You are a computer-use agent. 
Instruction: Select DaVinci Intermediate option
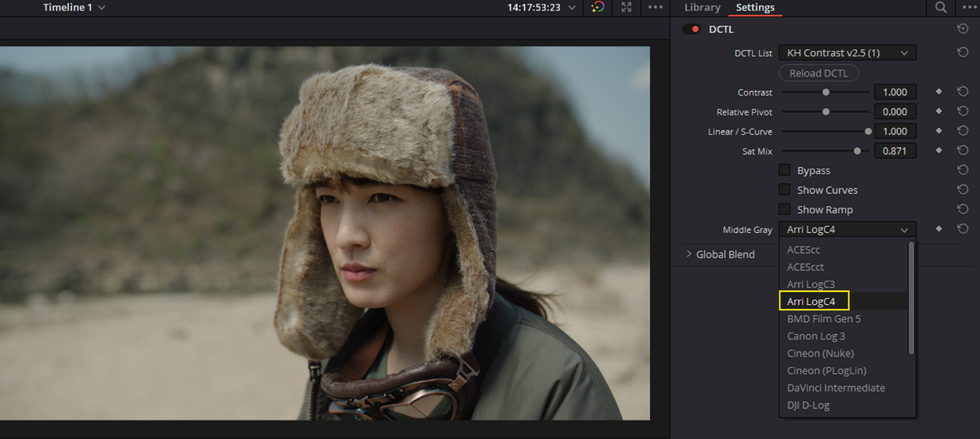tap(843, 388)
